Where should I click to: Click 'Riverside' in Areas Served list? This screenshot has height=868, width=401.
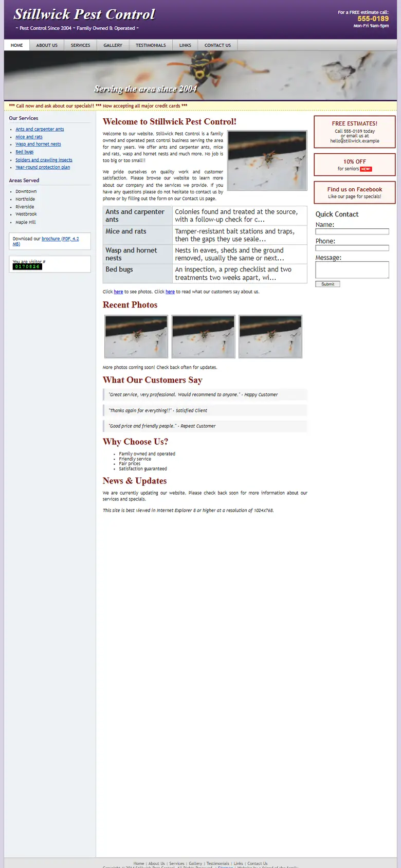pos(25,207)
